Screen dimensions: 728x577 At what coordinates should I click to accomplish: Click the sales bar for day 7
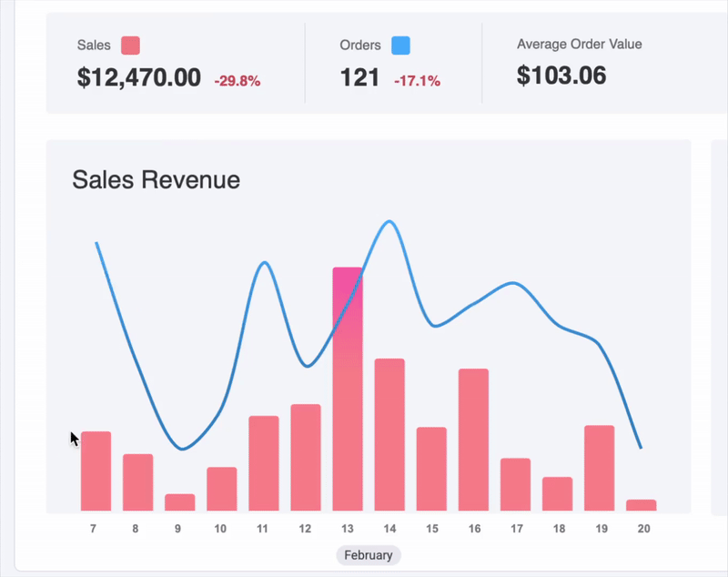click(96, 471)
